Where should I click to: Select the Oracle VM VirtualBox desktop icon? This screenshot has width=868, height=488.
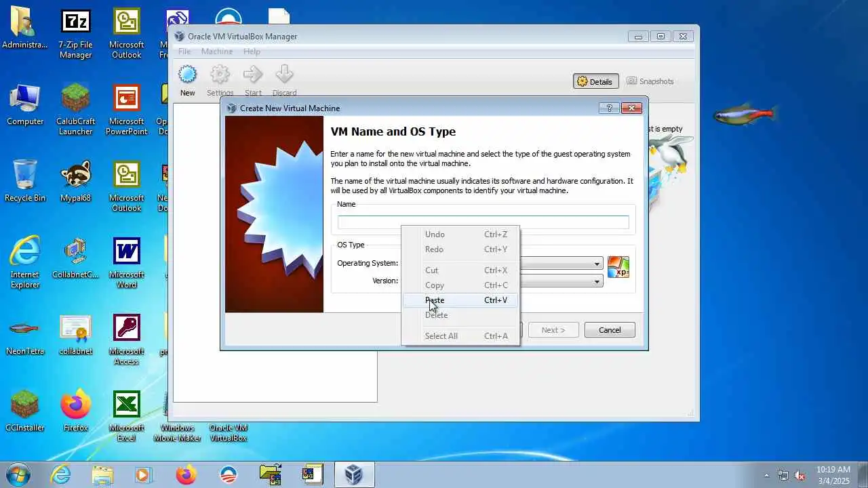[228, 432]
